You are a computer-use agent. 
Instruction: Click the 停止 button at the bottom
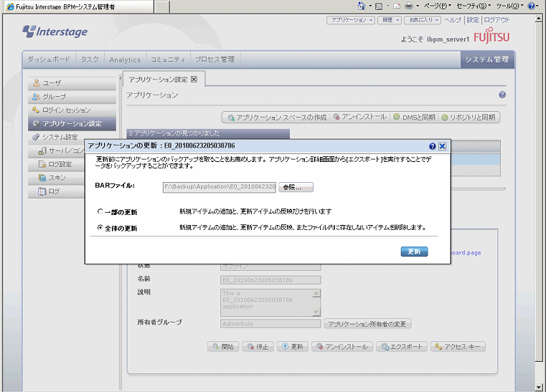tap(258, 346)
